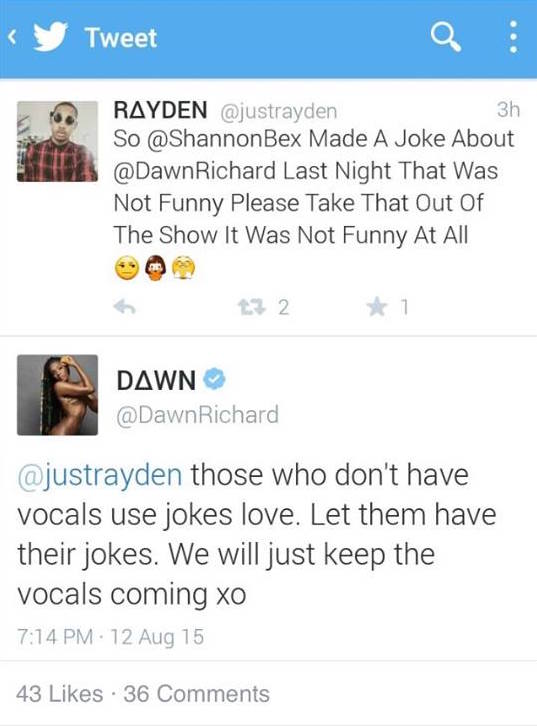Open the @DawnRichard handle under DAWN

(198, 415)
